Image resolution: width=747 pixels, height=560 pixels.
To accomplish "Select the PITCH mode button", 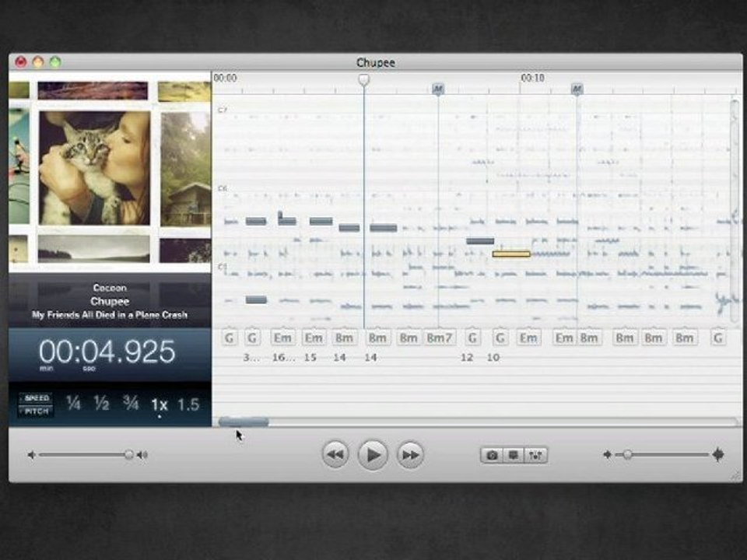I will pyautogui.click(x=37, y=411).
